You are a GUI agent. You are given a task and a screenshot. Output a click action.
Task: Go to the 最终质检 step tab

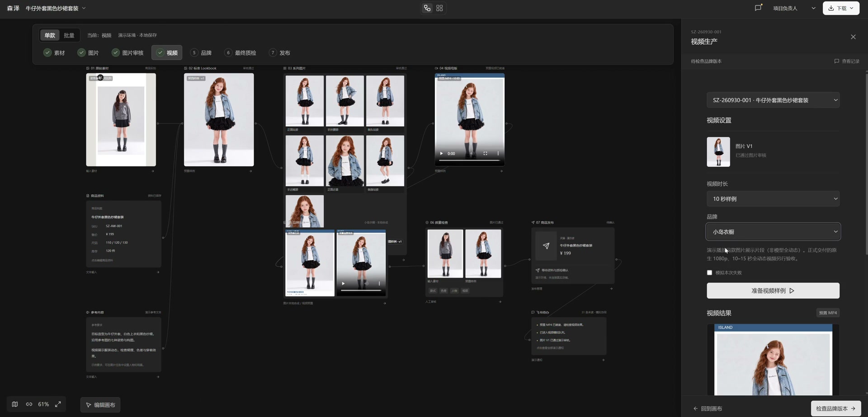pos(241,52)
